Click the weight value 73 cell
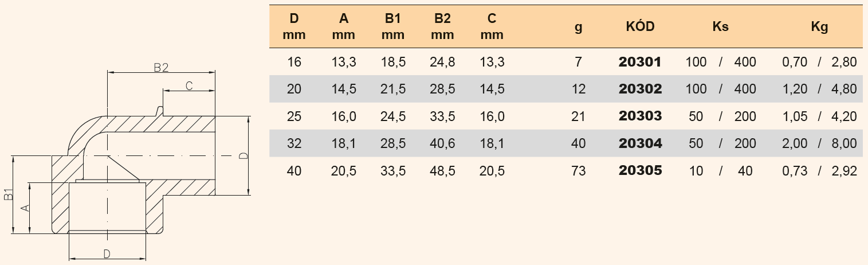Viewport: 868px width, 265px height. (579, 170)
